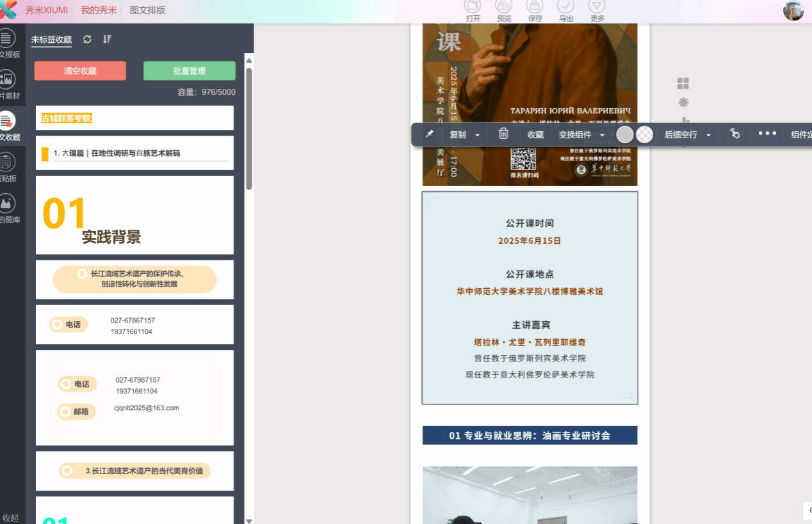
Task: Open the 图片素材 image materials panel
Action: 8,84
